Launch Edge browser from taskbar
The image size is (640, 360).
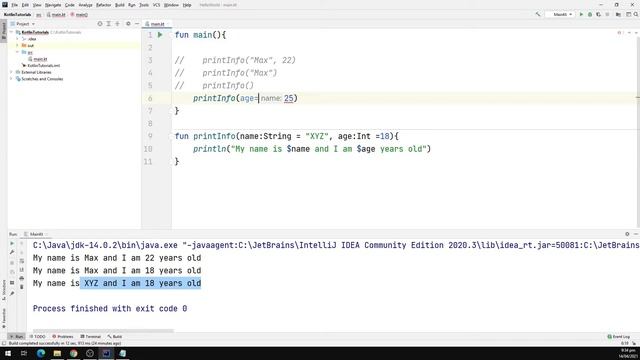[x=41, y=353]
